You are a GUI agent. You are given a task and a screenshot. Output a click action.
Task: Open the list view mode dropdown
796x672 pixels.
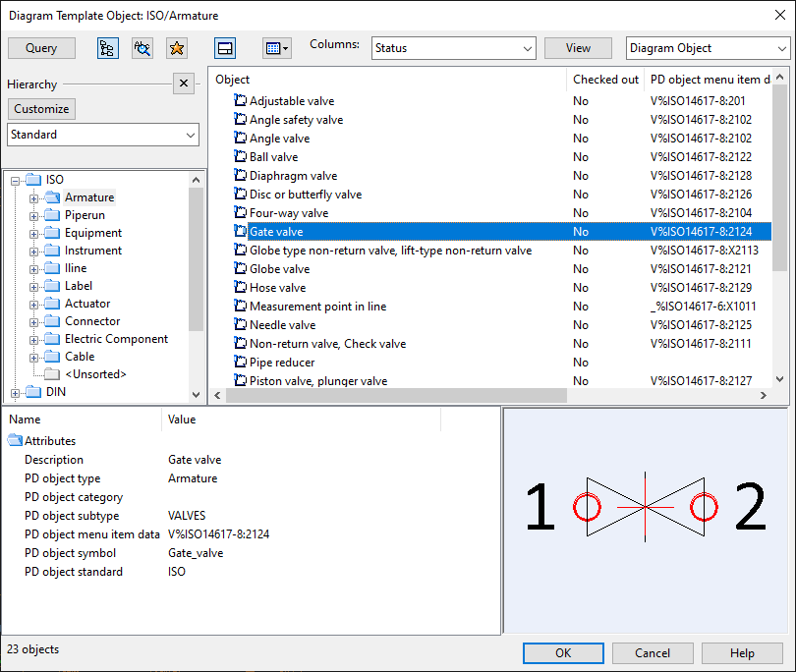(x=277, y=48)
